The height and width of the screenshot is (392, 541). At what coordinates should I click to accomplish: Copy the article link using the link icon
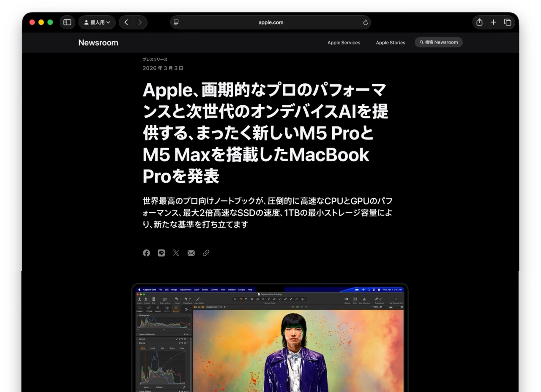pyautogui.click(x=206, y=253)
